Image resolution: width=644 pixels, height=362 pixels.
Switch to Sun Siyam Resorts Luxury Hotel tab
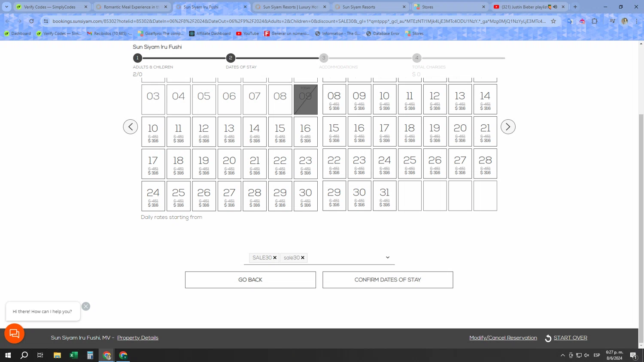291,7
